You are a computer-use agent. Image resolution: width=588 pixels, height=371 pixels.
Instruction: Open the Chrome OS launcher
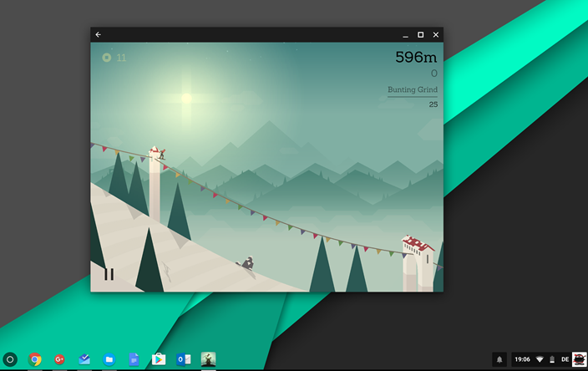pos(10,359)
